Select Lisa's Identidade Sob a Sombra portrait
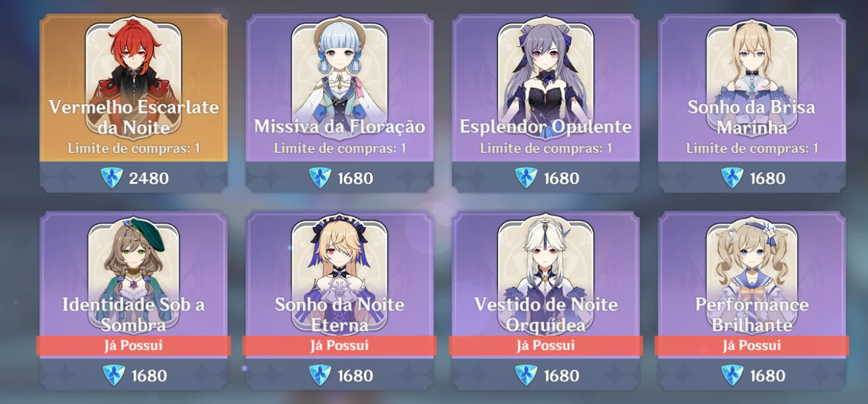 click(133, 275)
